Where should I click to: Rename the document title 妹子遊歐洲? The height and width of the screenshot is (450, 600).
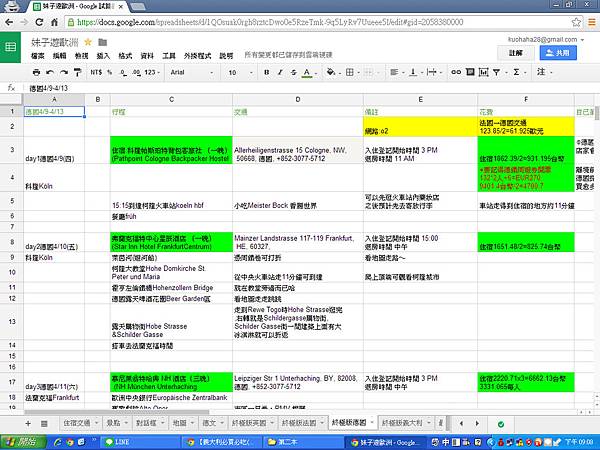click(x=55, y=42)
